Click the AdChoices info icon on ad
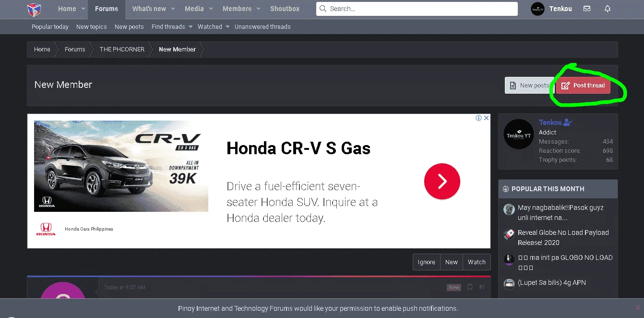 pos(478,118)
